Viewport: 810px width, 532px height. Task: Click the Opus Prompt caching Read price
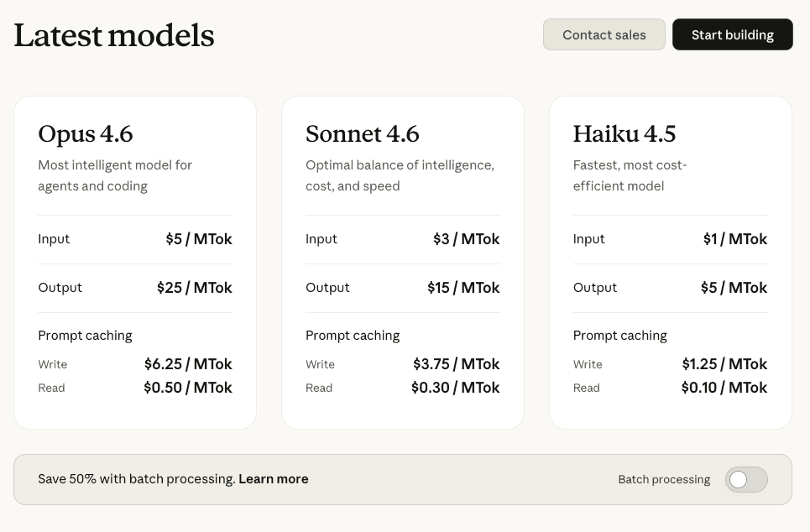(x=188, y=388)
